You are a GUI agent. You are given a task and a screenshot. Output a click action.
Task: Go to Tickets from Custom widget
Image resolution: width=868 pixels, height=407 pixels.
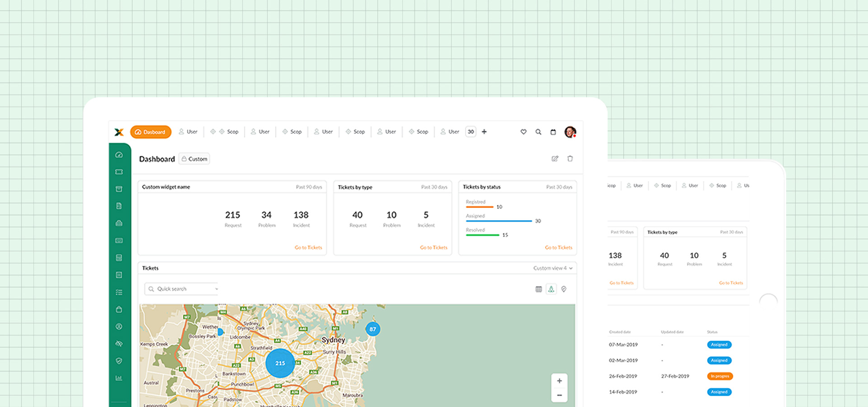pyautogui.click(x=308, y=247)
